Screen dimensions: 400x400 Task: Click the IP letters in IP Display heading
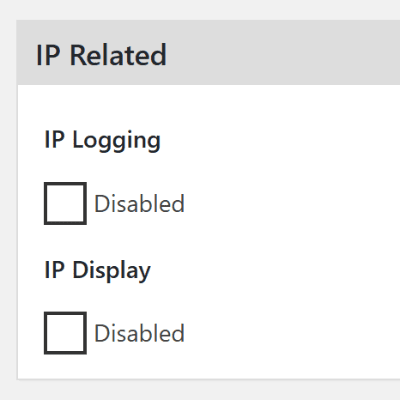(x=54, y=269)
